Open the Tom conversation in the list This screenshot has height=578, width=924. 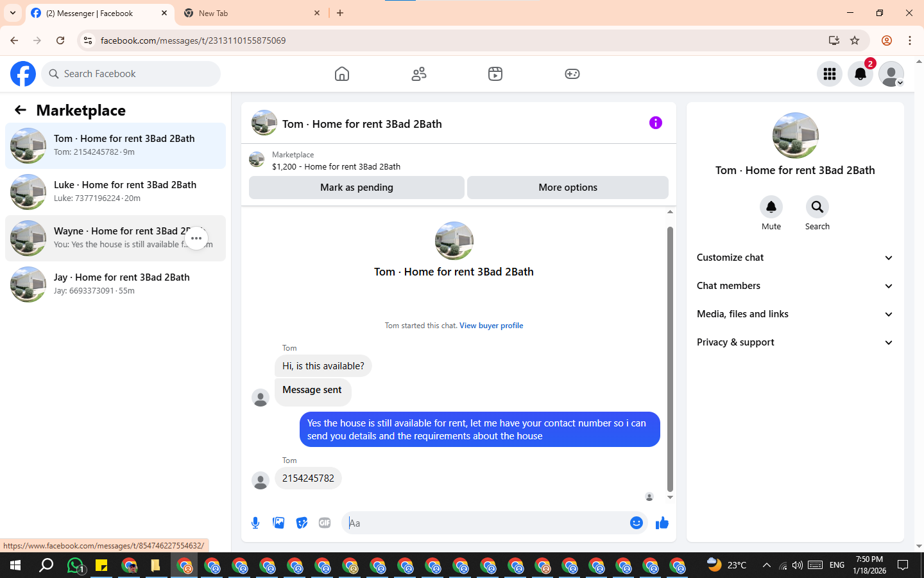(116, 146)
